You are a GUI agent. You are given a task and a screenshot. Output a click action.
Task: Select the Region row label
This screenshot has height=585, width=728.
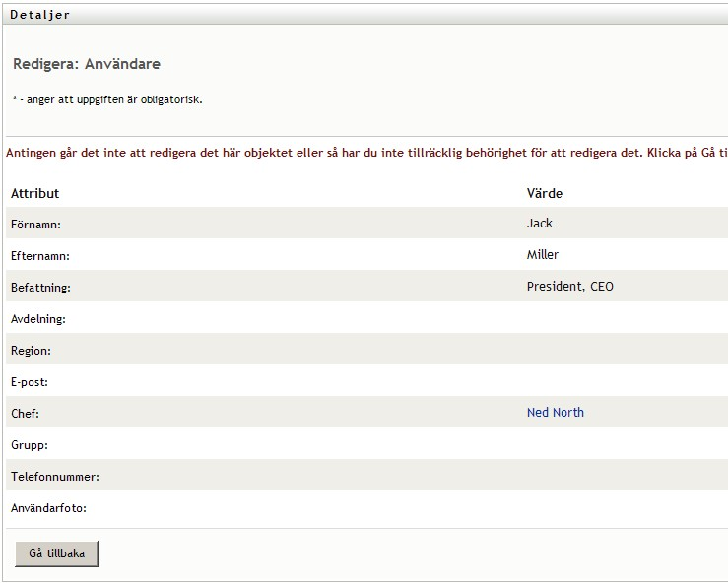31,351
